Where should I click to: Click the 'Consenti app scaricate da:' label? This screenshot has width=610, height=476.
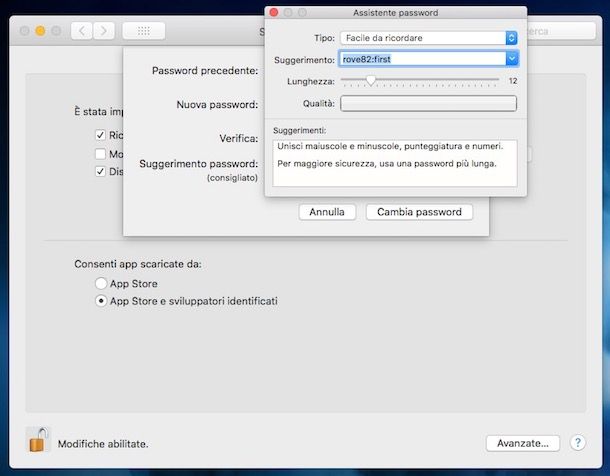138,264
